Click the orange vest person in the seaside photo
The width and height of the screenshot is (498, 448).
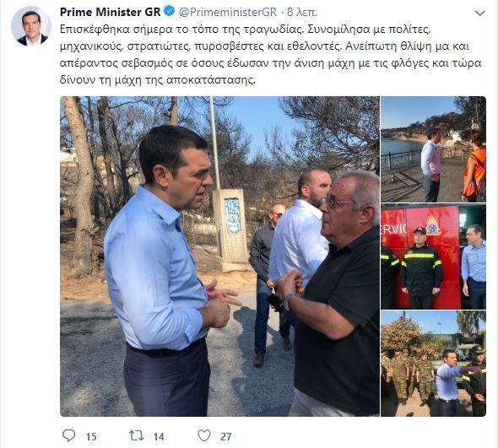click(x=474, y=168)
